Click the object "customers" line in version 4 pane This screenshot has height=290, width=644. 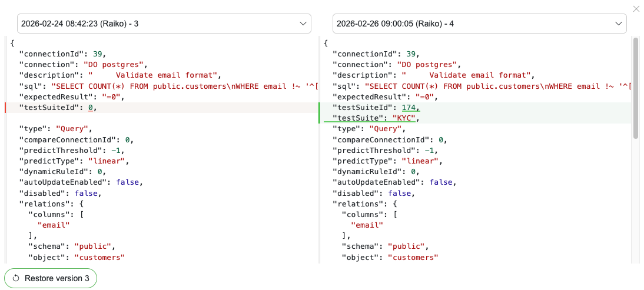click(x=390, y=257)
